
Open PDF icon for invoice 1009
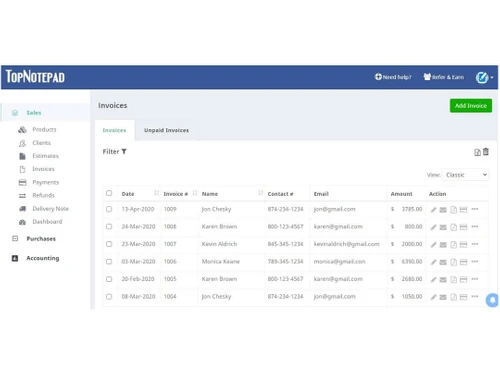click(x=454, y=210)
